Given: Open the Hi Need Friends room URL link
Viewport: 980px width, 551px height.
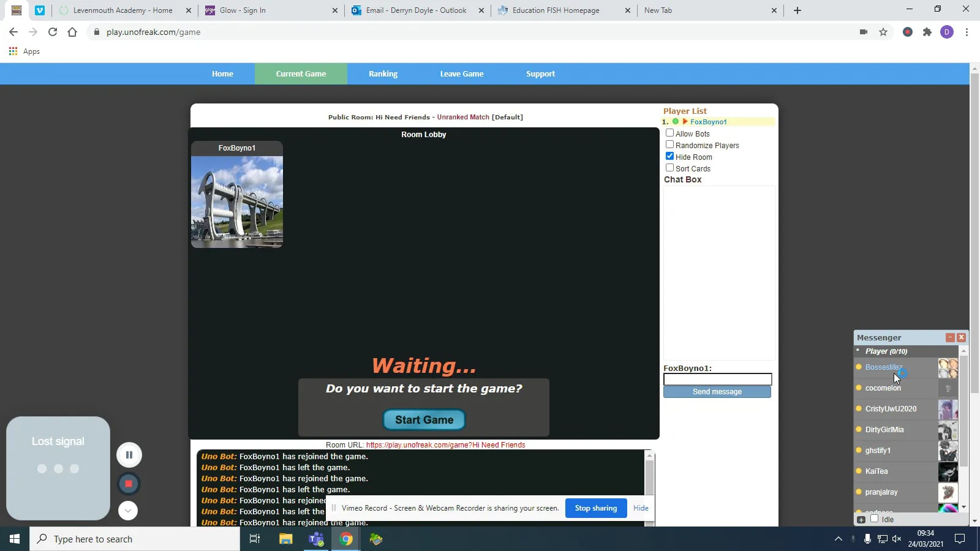Looking at the screenshot, I should pyautogui.click(x=445, y=445).
